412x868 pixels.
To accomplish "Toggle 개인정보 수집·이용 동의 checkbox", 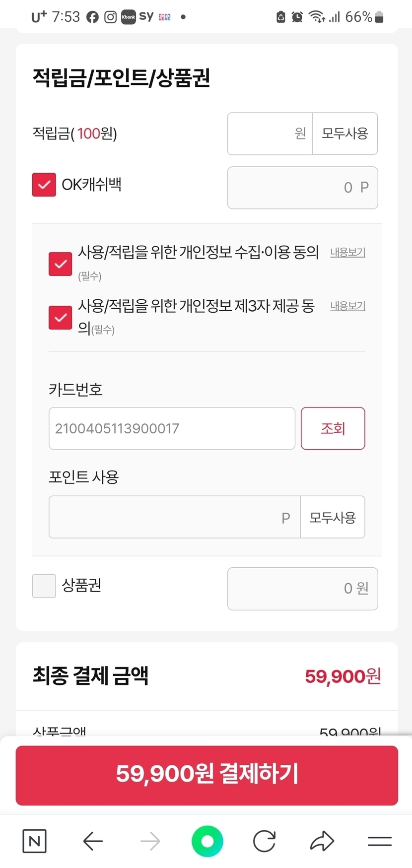I will [61, 264].
